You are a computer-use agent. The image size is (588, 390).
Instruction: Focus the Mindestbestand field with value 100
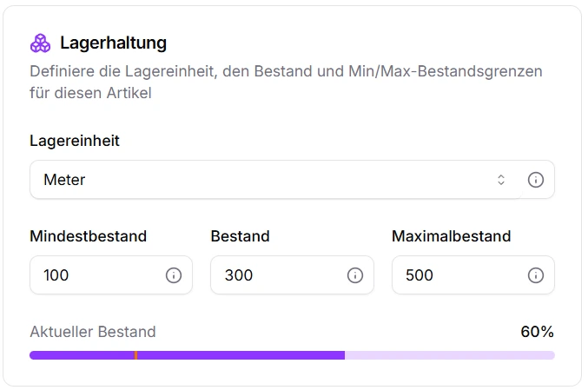pos(96,275)
